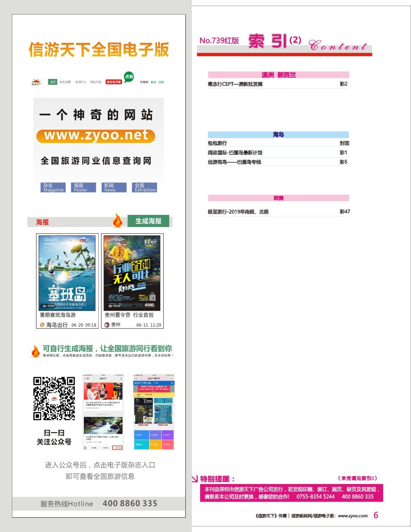This screenshot has width=411, height=532.
Task: Click the green 生成海报 button
Action: pos(148,221)
